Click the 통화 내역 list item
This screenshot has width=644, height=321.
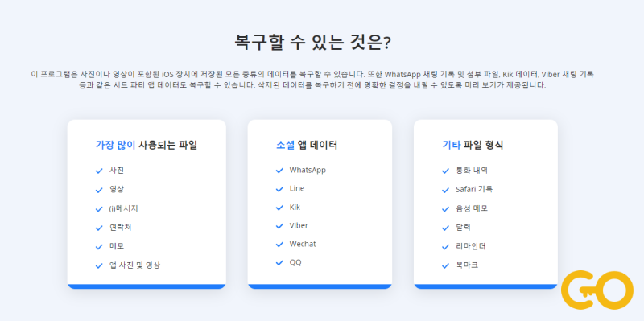pos(472,171)
